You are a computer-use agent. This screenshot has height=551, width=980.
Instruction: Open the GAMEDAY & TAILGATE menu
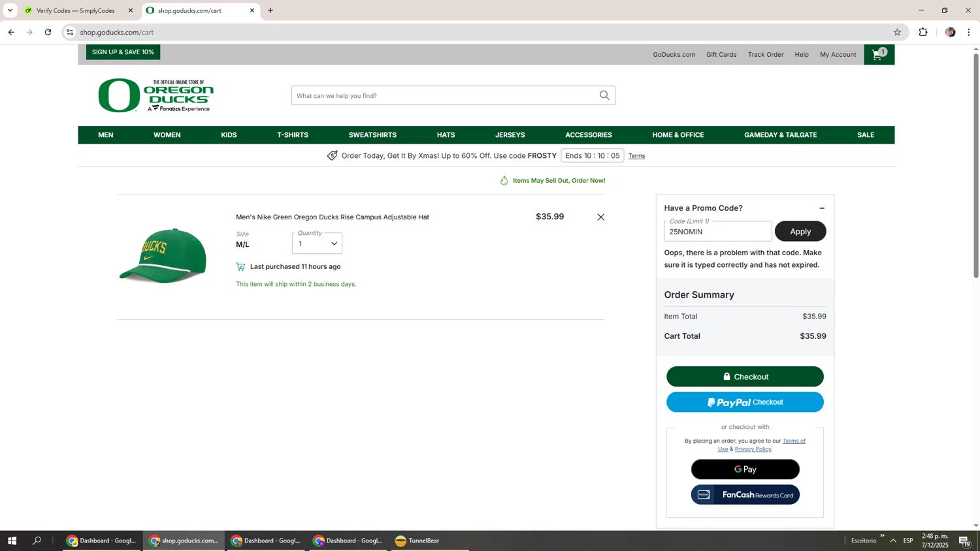[781, 135]
